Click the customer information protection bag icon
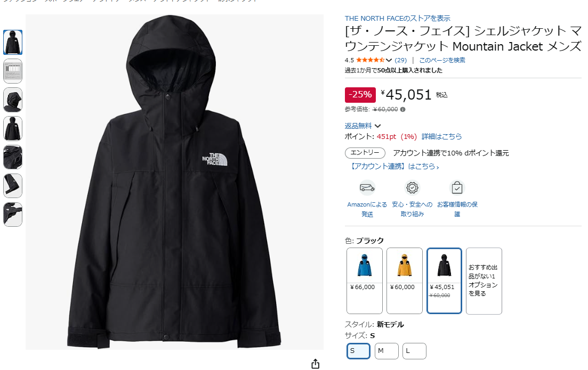This screenshot has width=588, height=370. tap(457, 187)
